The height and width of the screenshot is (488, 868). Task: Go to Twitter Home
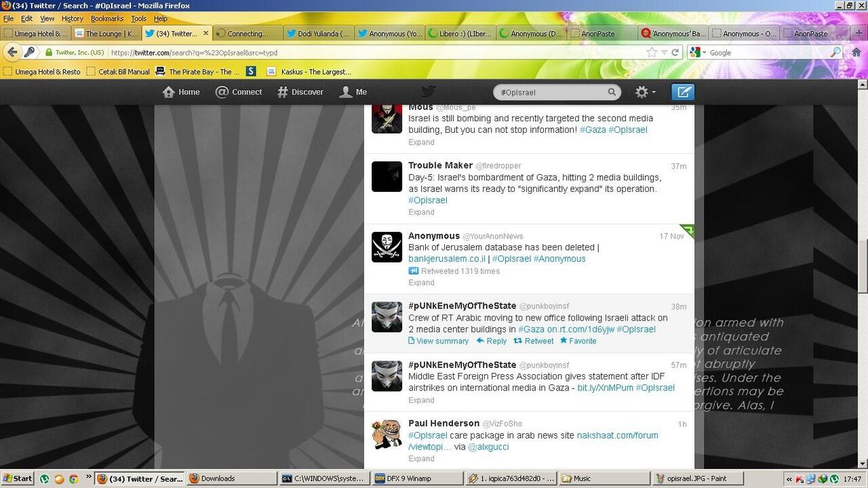[181, 92]
